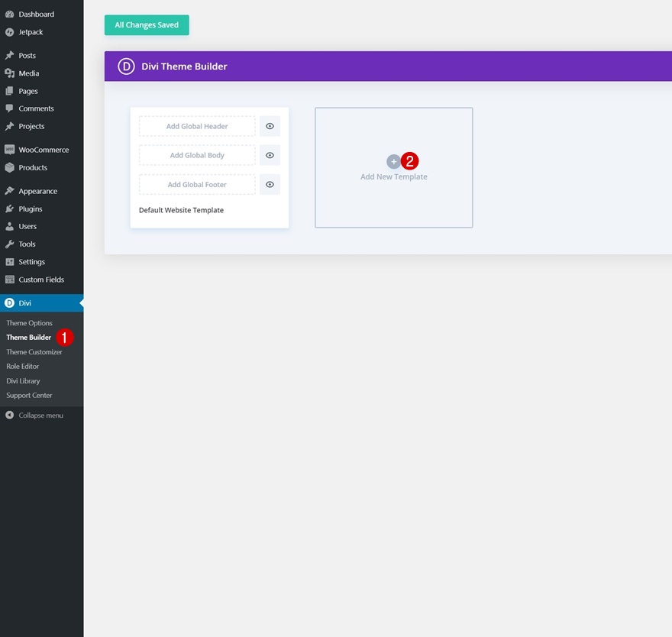This screenshot has width=672, height=637.
Task: Open Theme Builder submenu link
Action: (x=29, y=338)
